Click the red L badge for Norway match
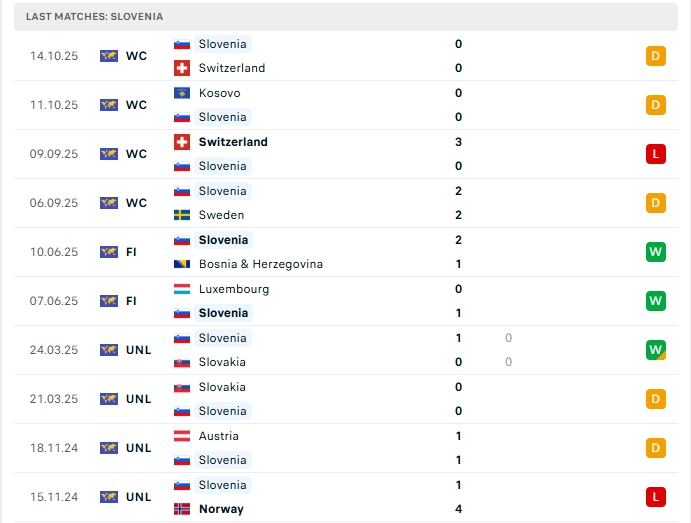Image resolution: width=691 pixels, height=523 pixels. (656, 497)
